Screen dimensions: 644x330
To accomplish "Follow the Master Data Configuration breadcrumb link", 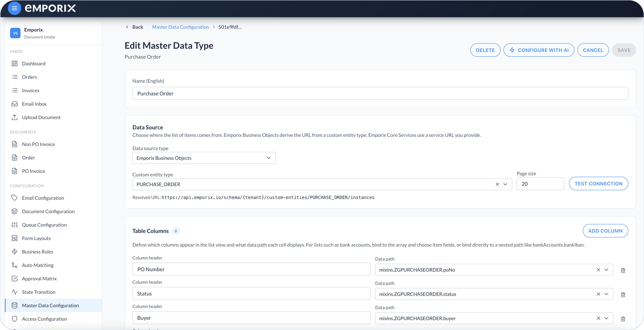I will [x=180, y=27].
